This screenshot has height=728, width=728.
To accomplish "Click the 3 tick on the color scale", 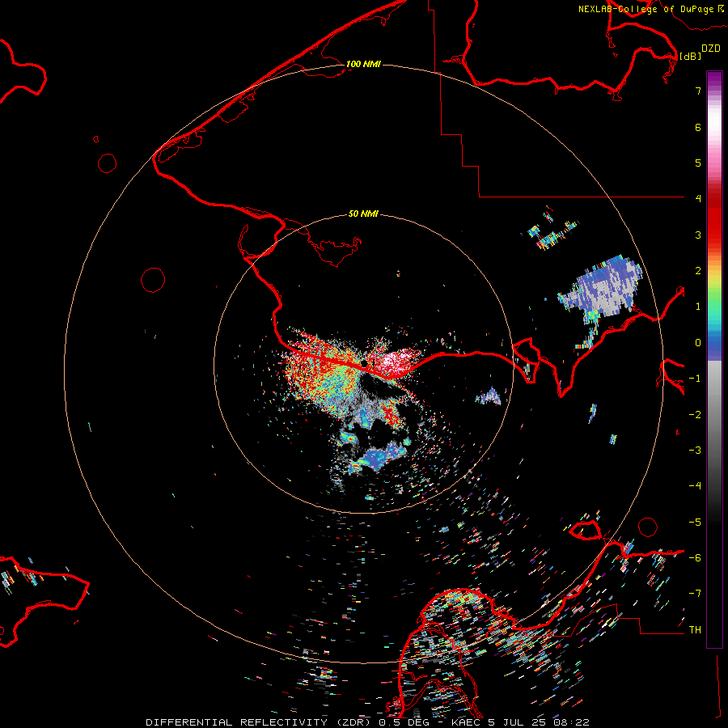I will tap(698, 235).
